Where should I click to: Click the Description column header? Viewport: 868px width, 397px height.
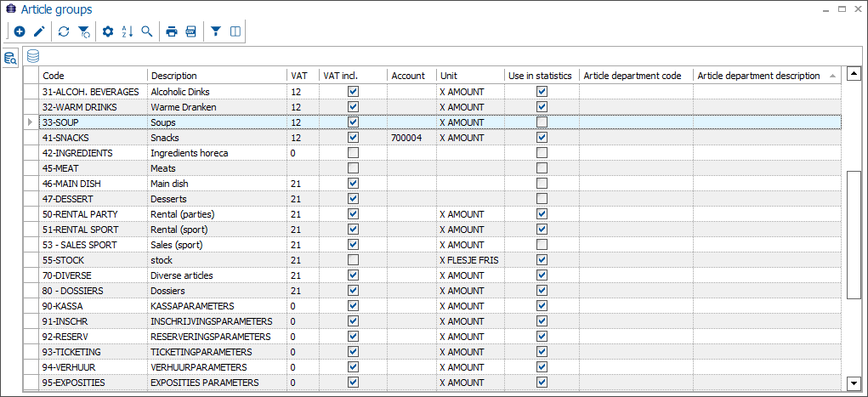[217, 76]
